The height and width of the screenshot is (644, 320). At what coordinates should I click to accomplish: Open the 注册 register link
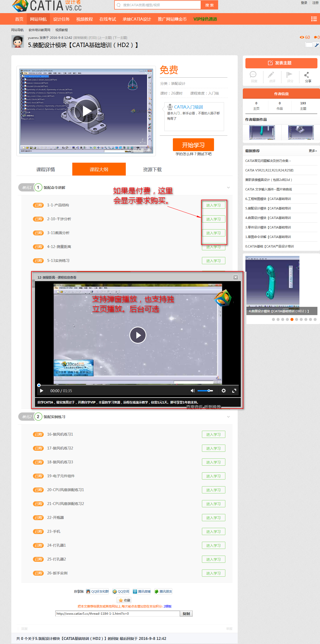[x=315, y=3]
